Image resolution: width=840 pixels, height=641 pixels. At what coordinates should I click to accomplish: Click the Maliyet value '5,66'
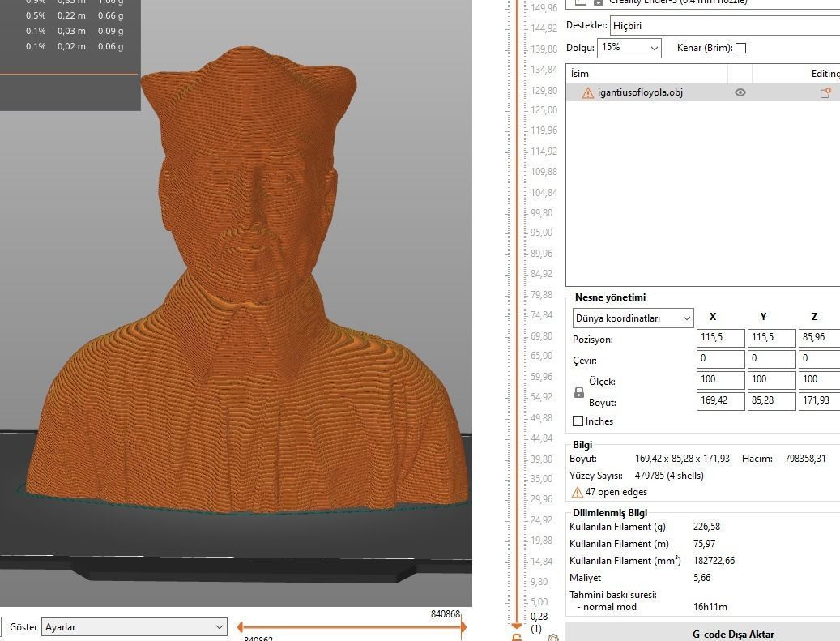pyautogui.click(x=701, y=578)
